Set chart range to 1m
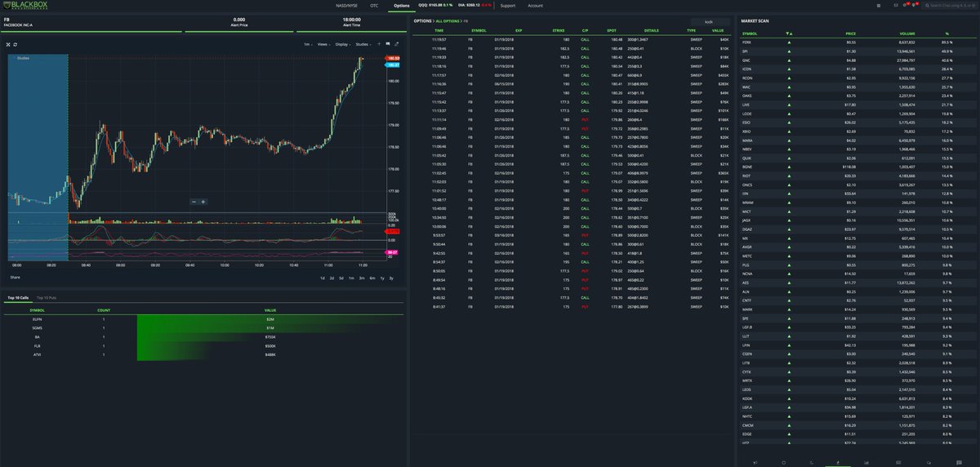This screenshot has width=980, height=467. click(x=351, y=278)
